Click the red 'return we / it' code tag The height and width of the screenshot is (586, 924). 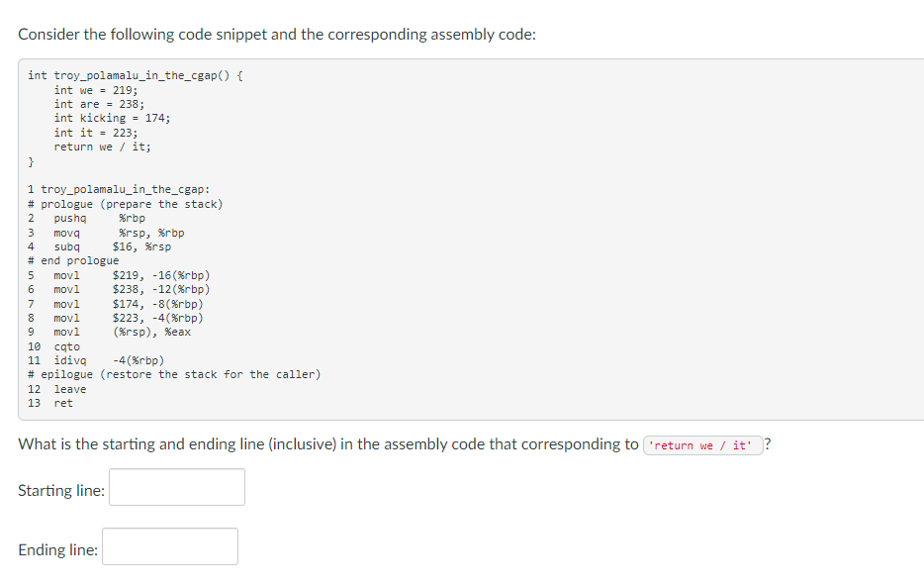pyautogui.click(x=703, y=445)
